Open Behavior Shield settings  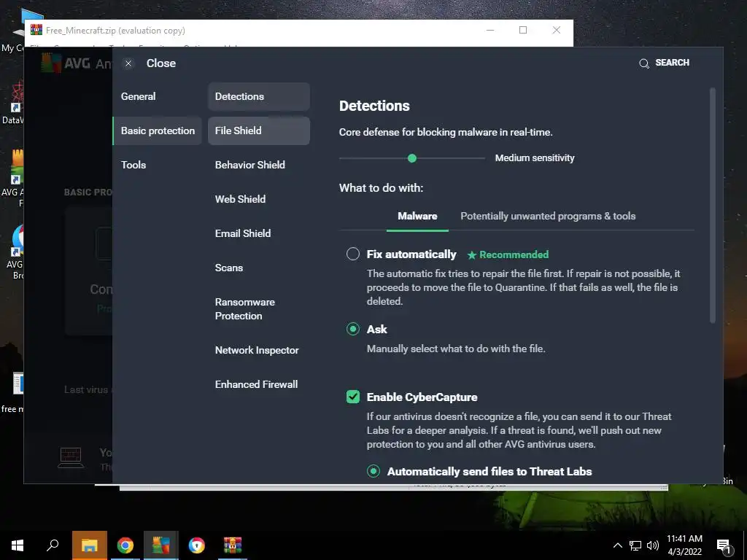click(250, 165)
